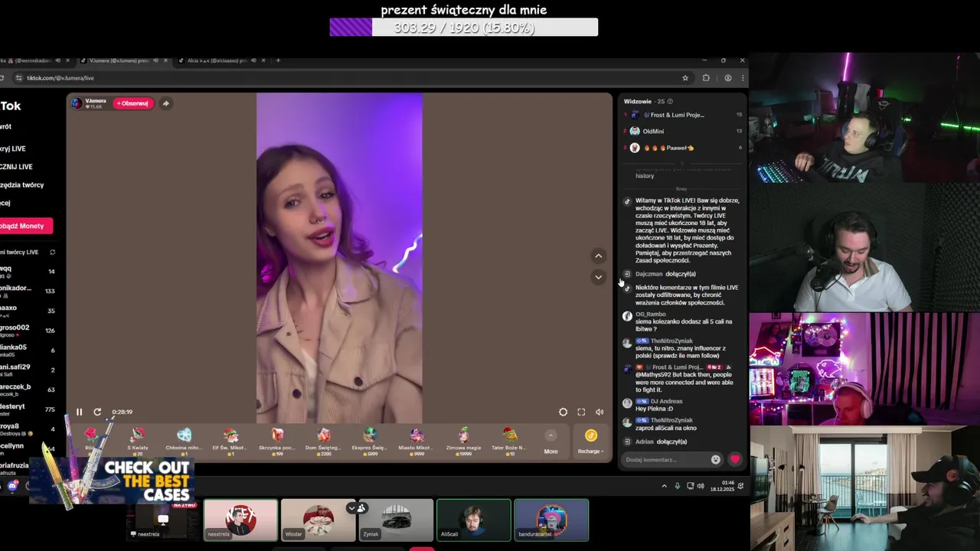Open DJ Andreas comment author
Image resolution: width=980 pixels, height=551 pixels.
pyautogui.click(x=666, y=401)
